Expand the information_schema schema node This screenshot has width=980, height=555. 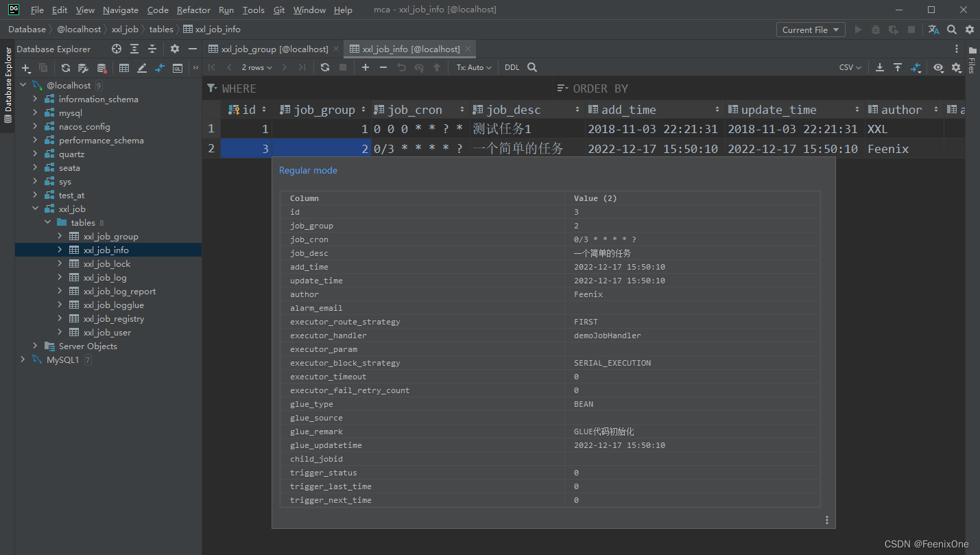[x=36, y=99]
